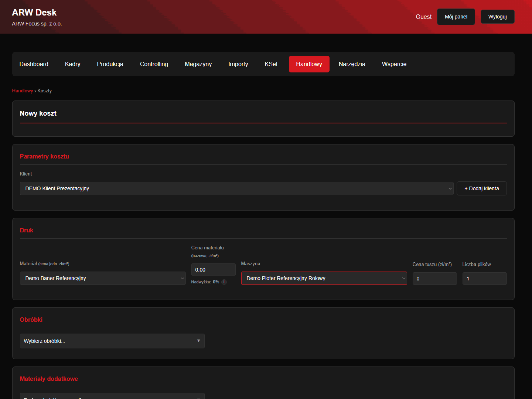Open the Maszyna machine dropdown
532x399 pixels.
(324, 278)
